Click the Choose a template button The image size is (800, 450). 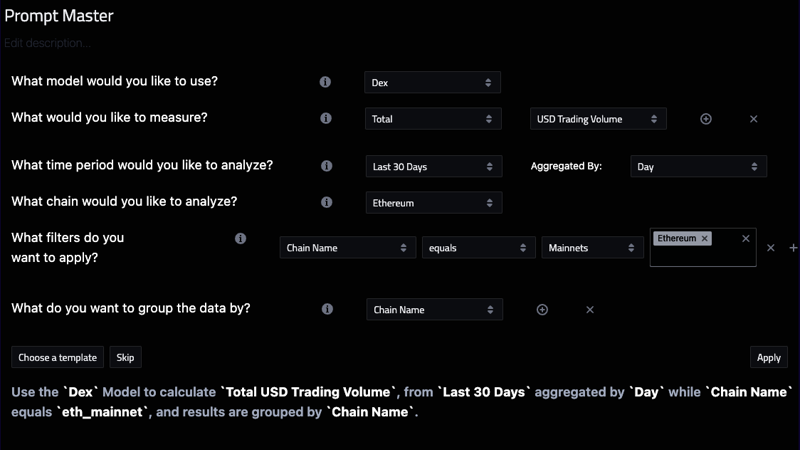click(x=57, y=357)
